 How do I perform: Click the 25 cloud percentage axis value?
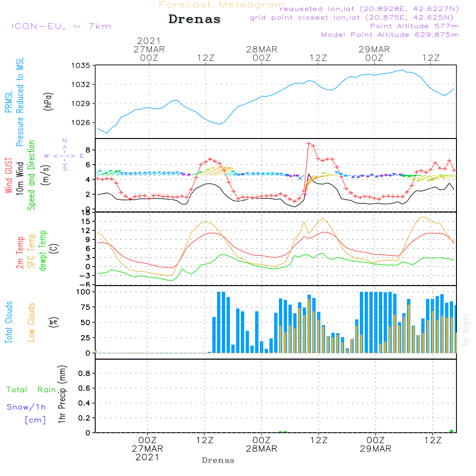(x=85, y=338)
